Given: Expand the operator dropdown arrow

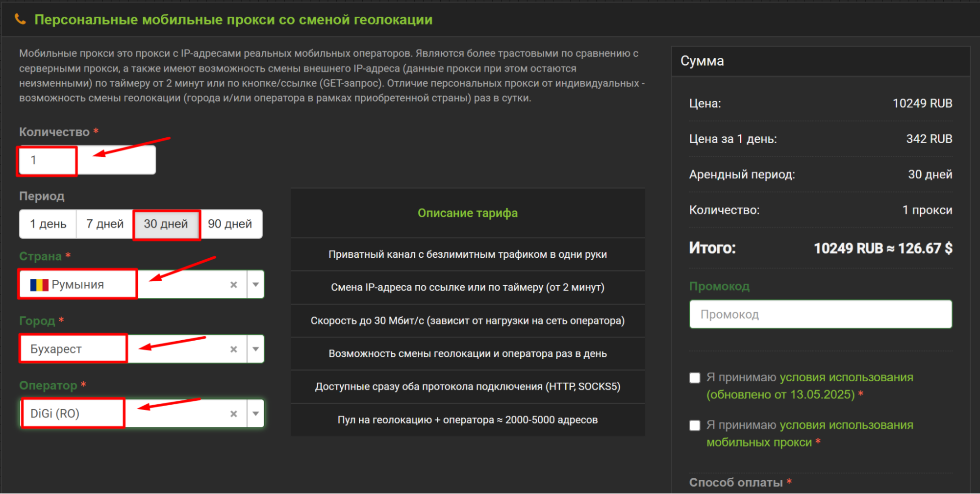Looking at the screenshot, I should point(255,414).
